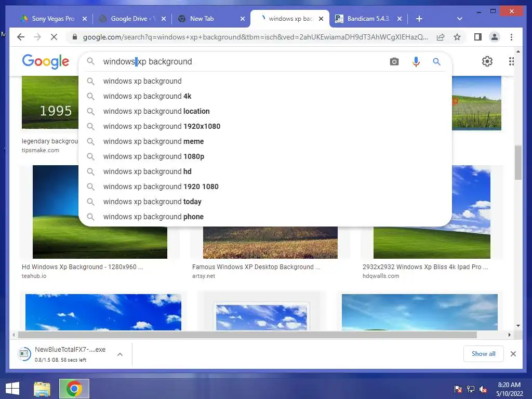The image size is (532, 399).
Task: Select suggestion windows xp background 1080p
Action: [x=265, y=156]
